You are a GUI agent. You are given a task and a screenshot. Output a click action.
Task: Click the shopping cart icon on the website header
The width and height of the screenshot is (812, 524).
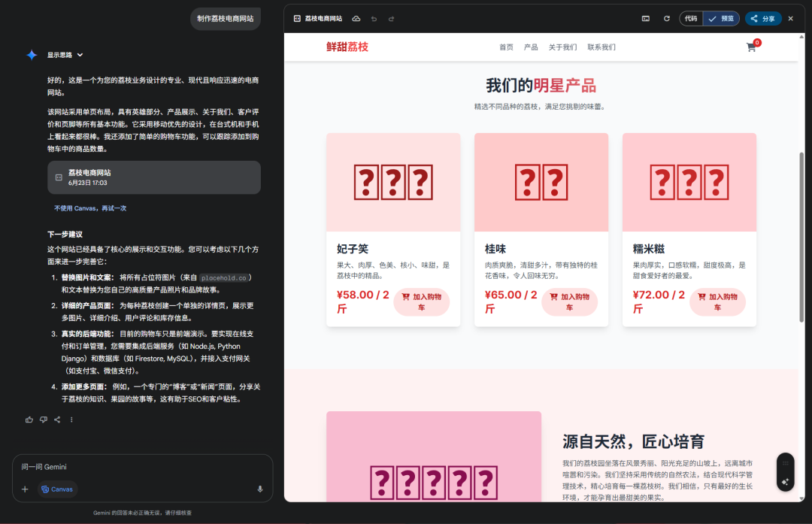(x=750, y=47)
